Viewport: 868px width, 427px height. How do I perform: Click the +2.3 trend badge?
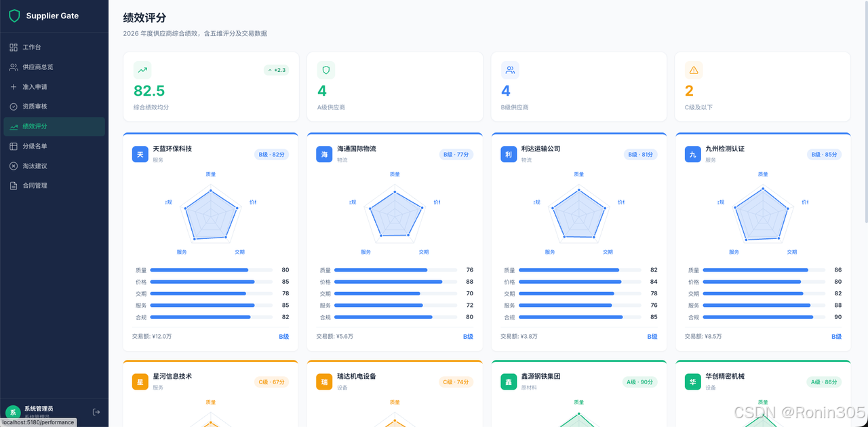pos(276,70)
